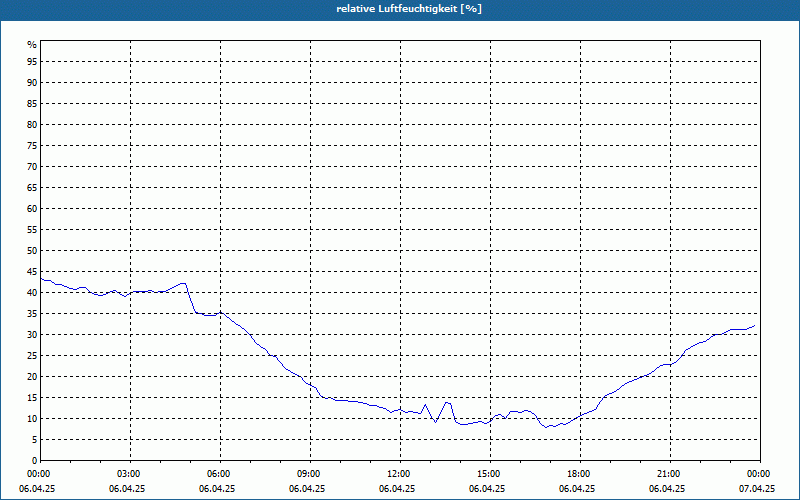
Task: Click the 06.04.25 date under 15:00
Action: 487,489
